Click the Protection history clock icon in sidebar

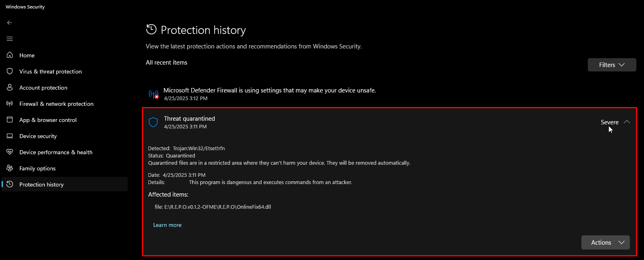pyautogui.click(x=10, y=185)
